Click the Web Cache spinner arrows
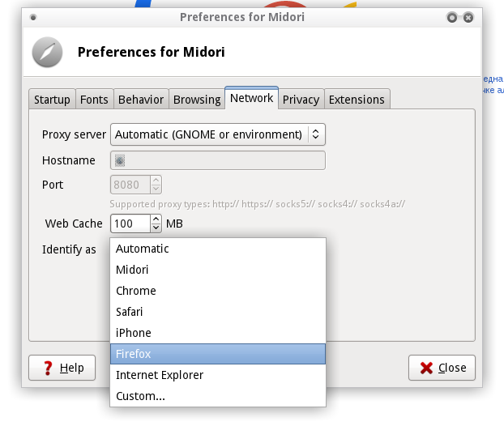The height and width of the screenshot is (426, 504). 156,224
